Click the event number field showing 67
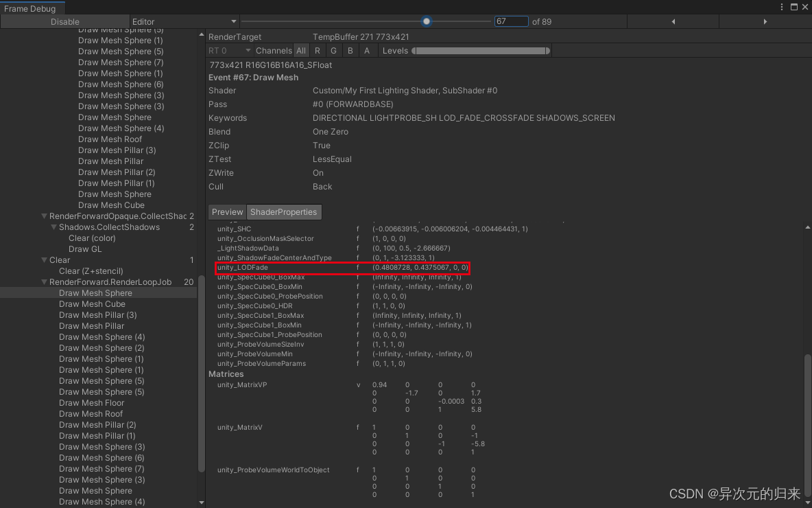The image size is (812, 508). coord(511,21)
